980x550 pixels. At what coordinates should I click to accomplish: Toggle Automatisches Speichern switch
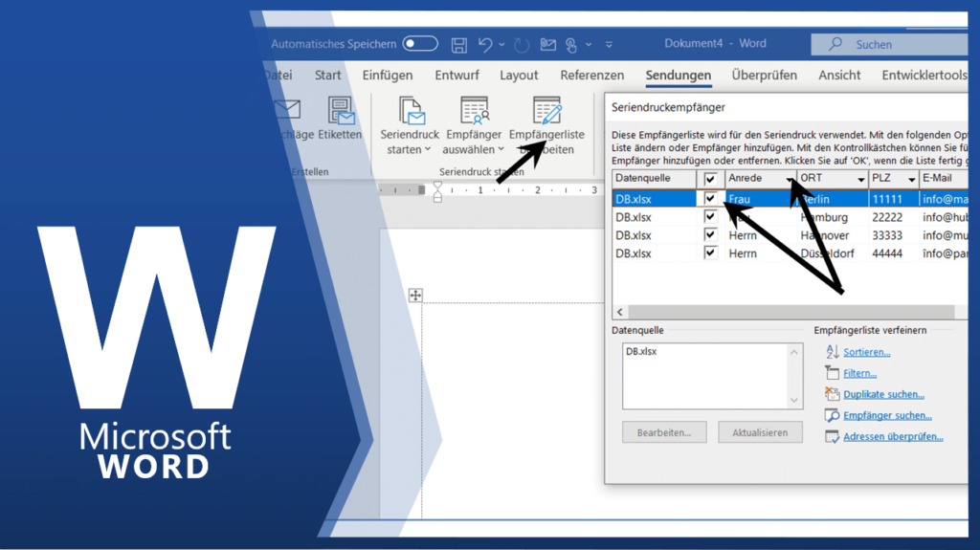pos(420,44)
